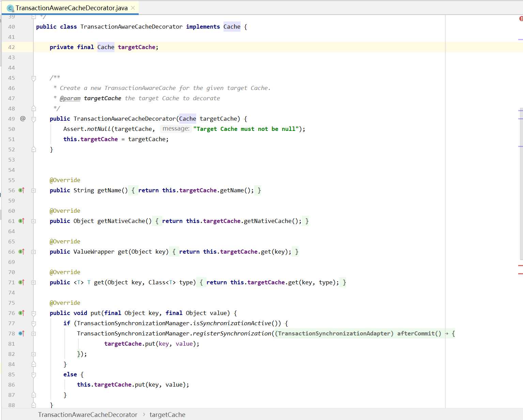Click '@Override' annotation on line 75

point(65,303)
